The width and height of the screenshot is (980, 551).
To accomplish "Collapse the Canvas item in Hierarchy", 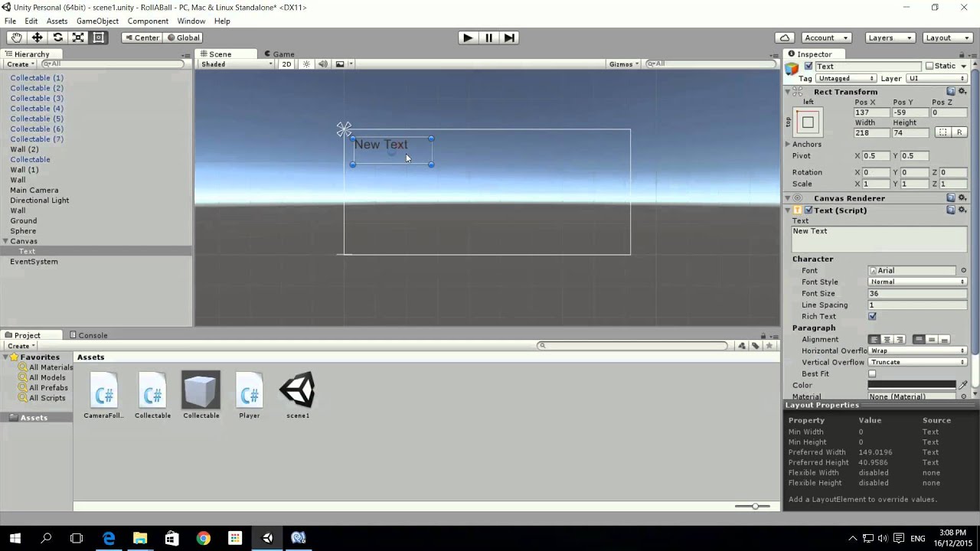I will click(x=5, y=241).
